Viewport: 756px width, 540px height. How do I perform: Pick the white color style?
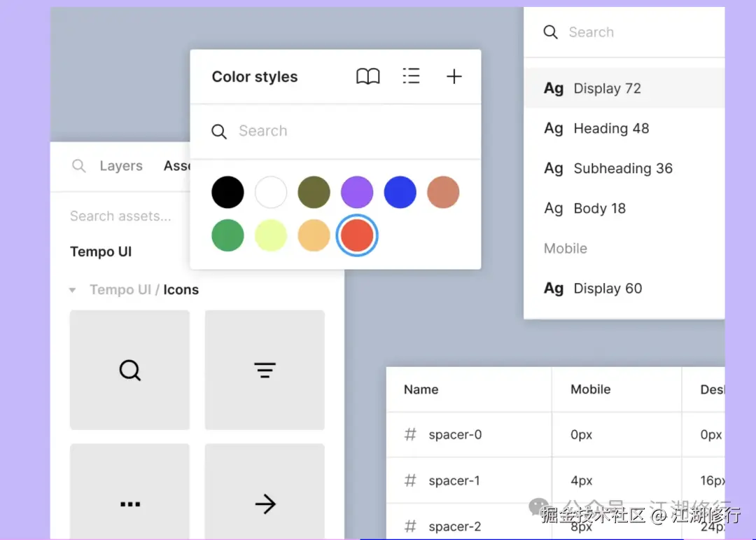270,192
